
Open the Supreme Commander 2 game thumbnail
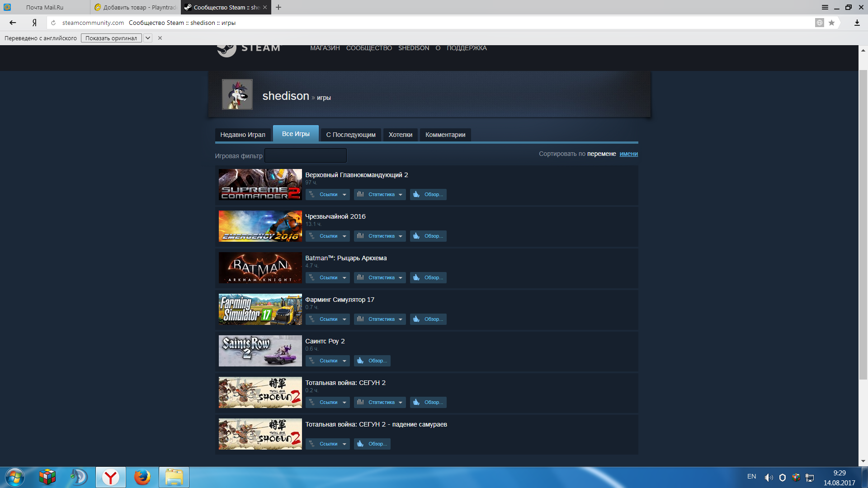(260, 184)
